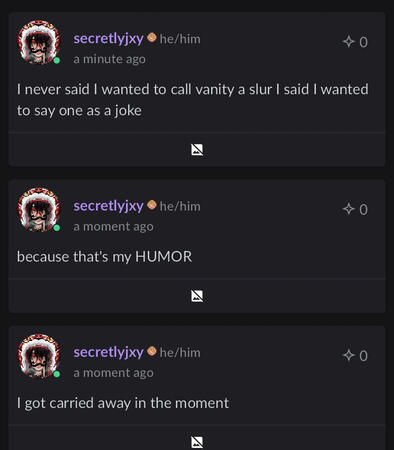Click the star icon on the 'carried away' post
This screenshot has height=450, width=394.
point(348,355)
